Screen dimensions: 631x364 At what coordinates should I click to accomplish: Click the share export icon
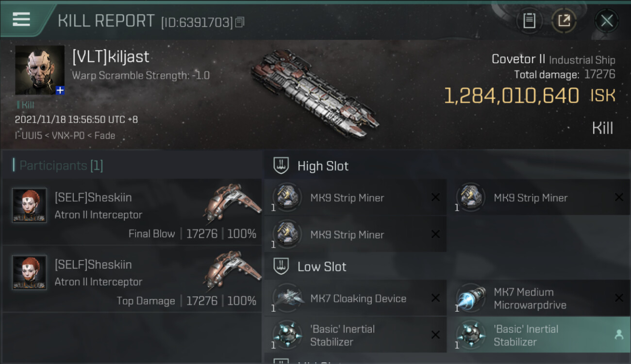(564, 21)
